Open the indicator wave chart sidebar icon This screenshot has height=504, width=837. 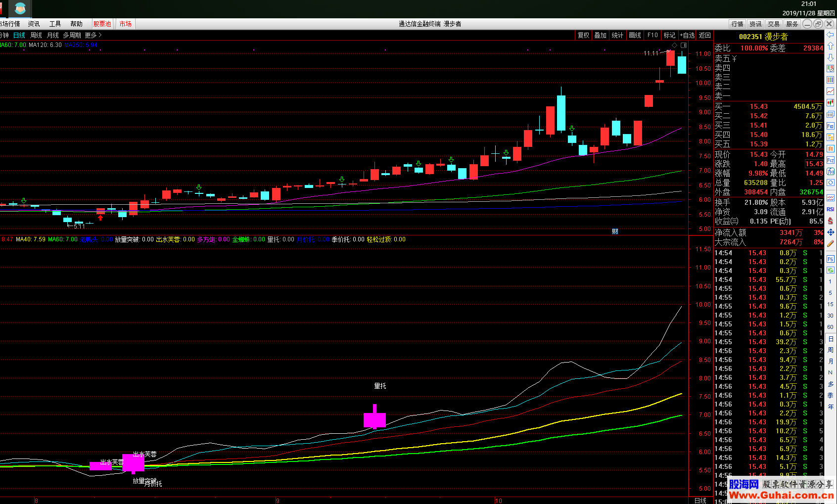coord(830,198)
